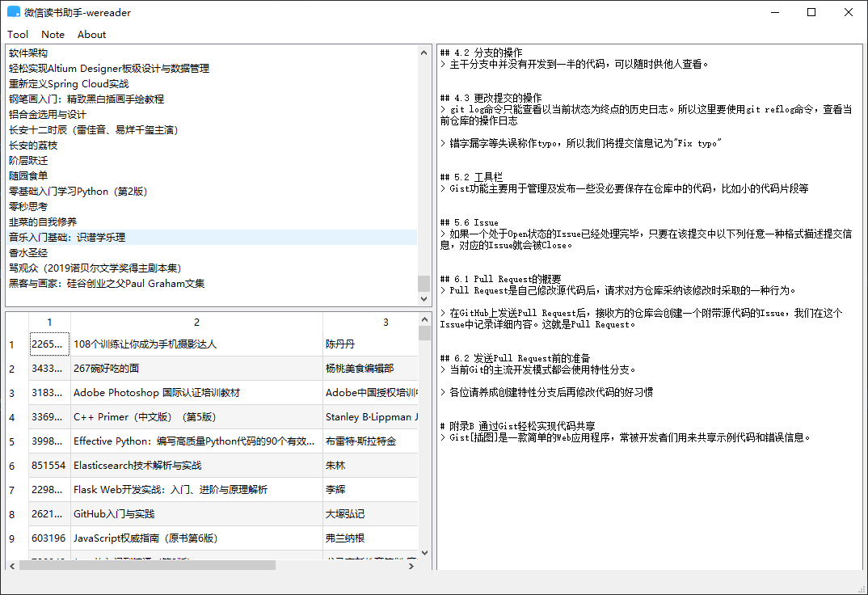This screenshot has width=868, height=595.
Task: Click author cell 陈丹丹
Action: pos(370,344)
